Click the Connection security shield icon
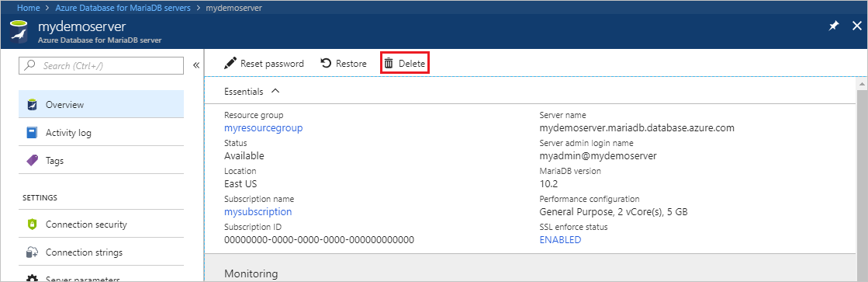Image resolution: width=868 pixels, height=282 pixels. tap(32, 225)
